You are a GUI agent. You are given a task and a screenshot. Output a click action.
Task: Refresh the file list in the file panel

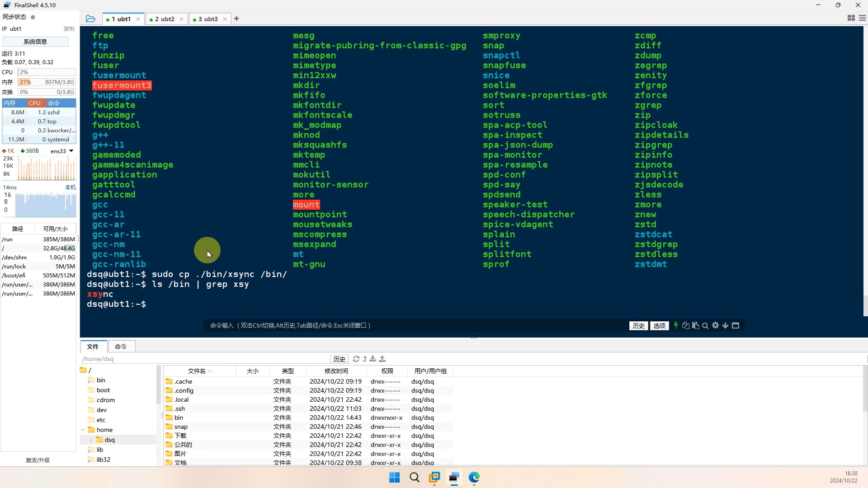[356, 359]
